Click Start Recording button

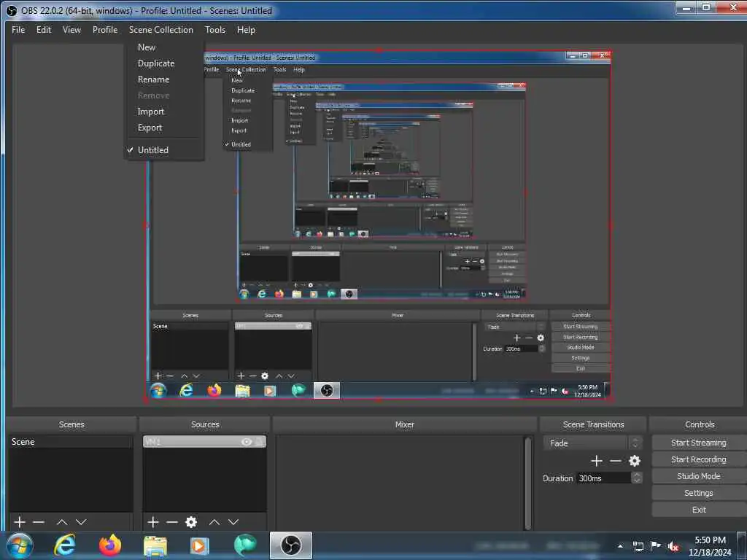698,459
